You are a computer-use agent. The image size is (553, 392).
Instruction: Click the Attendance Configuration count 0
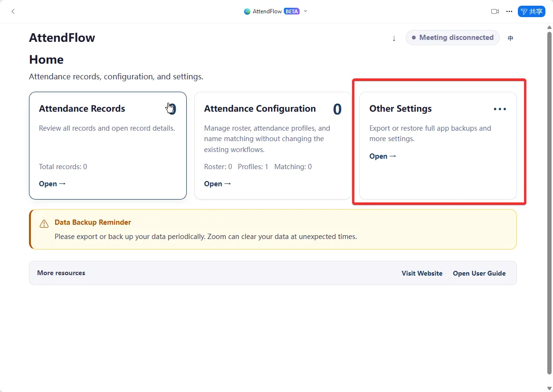pos(337,109)
